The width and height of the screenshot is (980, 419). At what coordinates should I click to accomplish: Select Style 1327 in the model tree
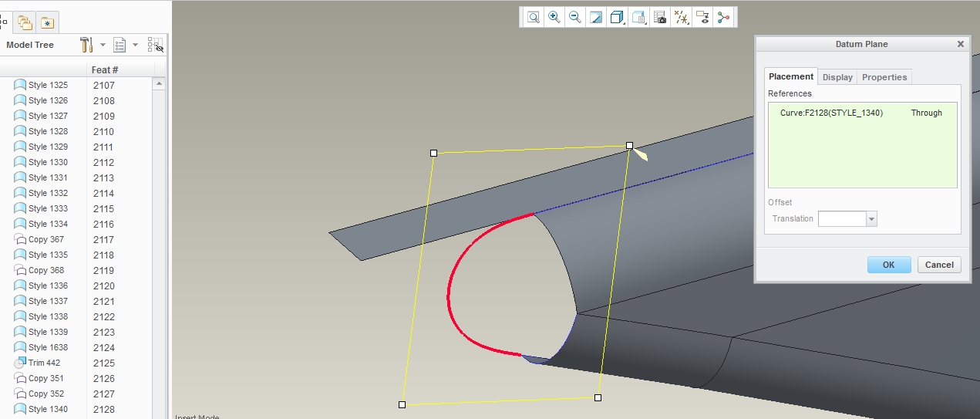coord(48,116)
